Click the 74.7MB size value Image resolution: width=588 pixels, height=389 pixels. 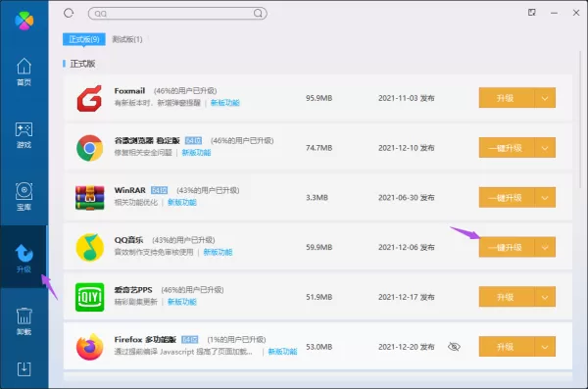click(318, 148)
